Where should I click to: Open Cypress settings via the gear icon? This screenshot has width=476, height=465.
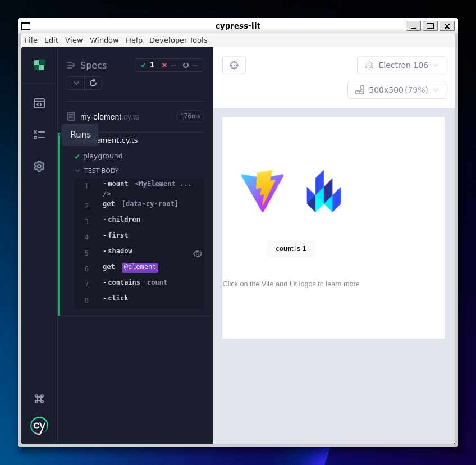39,166
